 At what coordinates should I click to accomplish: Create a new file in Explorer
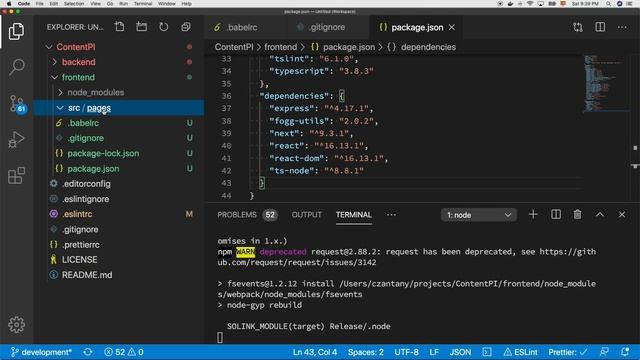pyautogui.click(x=120, y=27)
